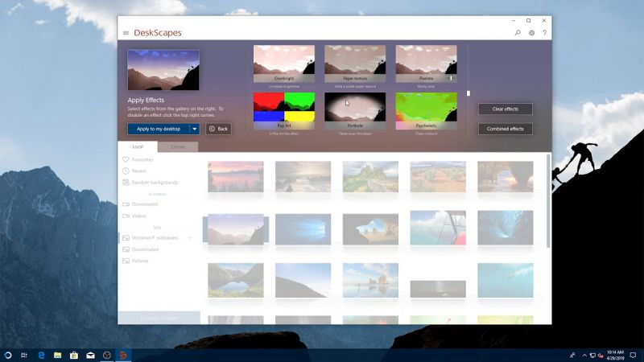Open File Explorer from the taskbar
The height and width of the screenshot is (362, 644).
[x=57, y=355]
